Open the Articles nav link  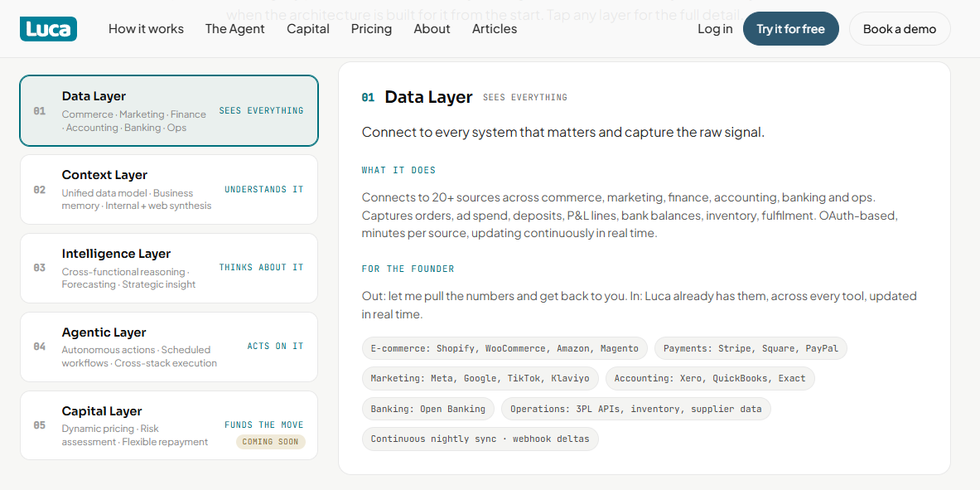click(495, 29)
